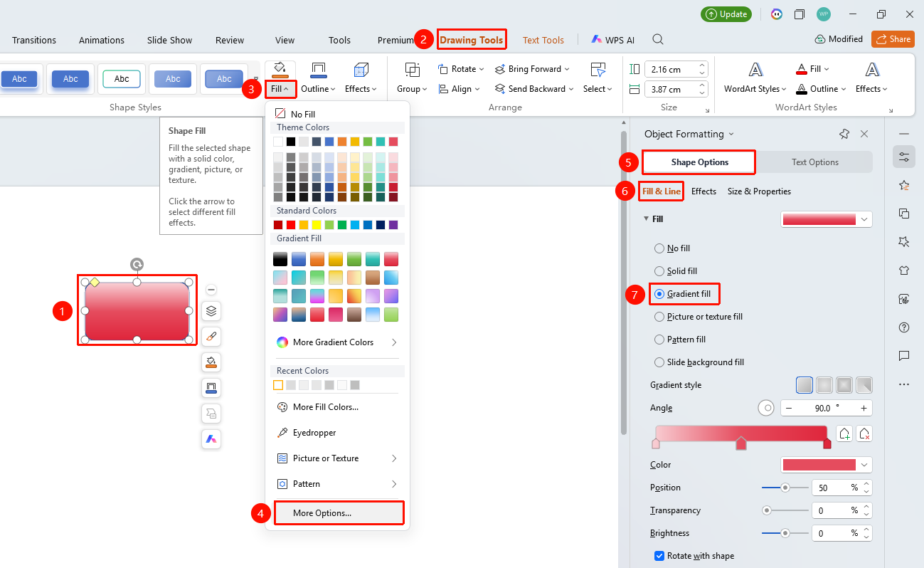Image resolution: width=924 pixels, height=568 pixels.
Task: Select the Pattern fill radio button
Action: click(x=659, y=340)
